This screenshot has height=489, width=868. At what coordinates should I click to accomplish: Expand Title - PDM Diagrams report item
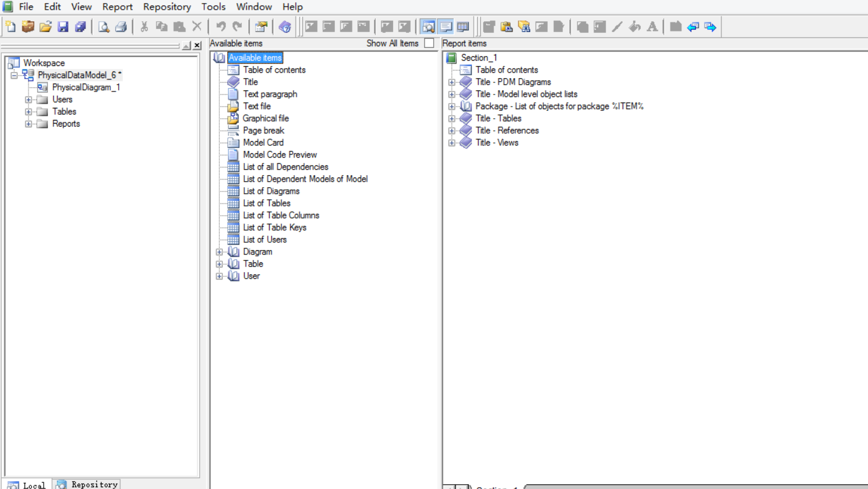click(x=452, y=82)
